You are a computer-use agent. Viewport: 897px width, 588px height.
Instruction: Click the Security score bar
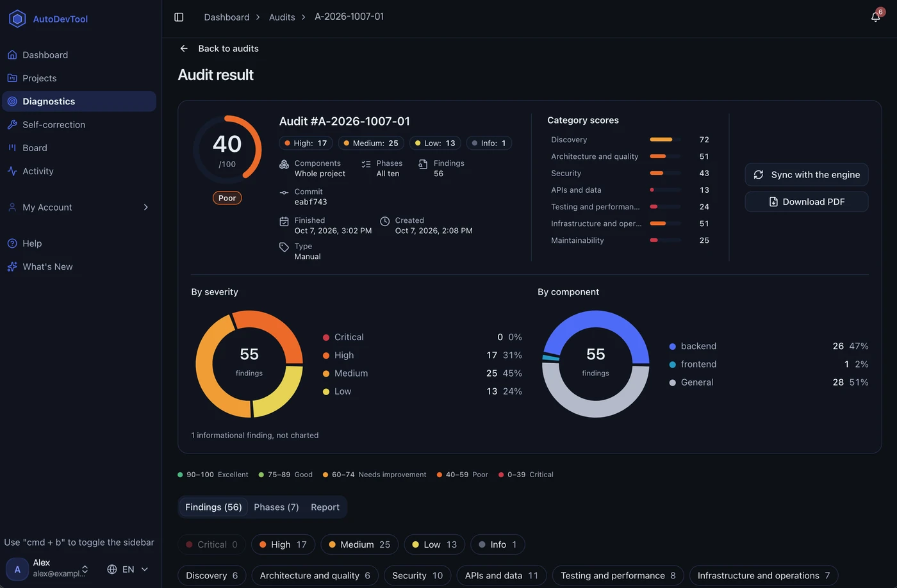[665, 173]
